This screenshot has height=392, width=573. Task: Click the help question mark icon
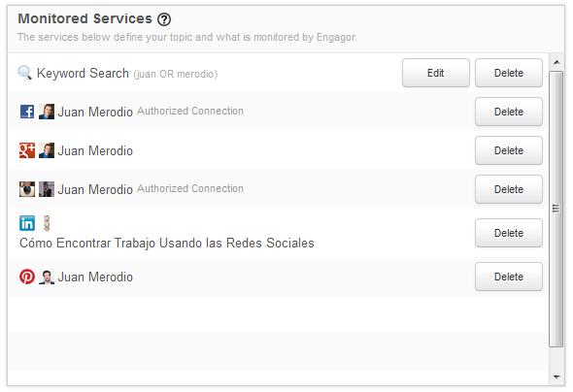(x=164, y=19)
